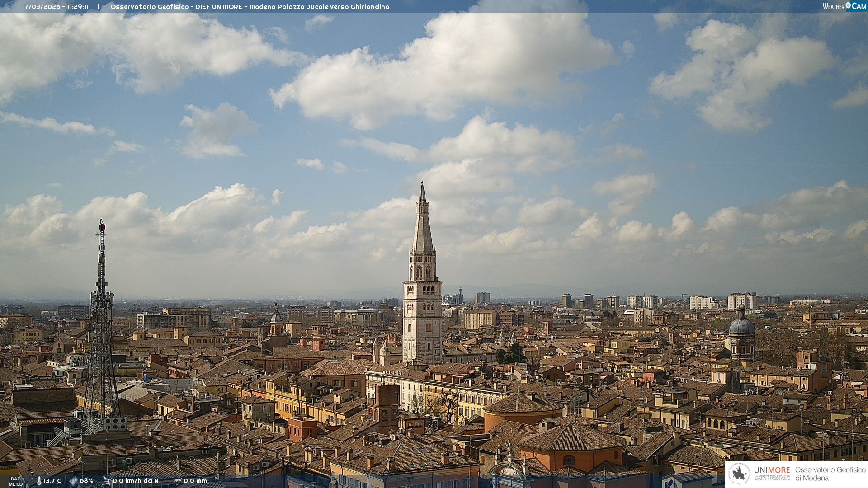This screenshot has width=868, height=488.
Task: Click the WeatherCam camera lens icon
Action: coord(848,6)
